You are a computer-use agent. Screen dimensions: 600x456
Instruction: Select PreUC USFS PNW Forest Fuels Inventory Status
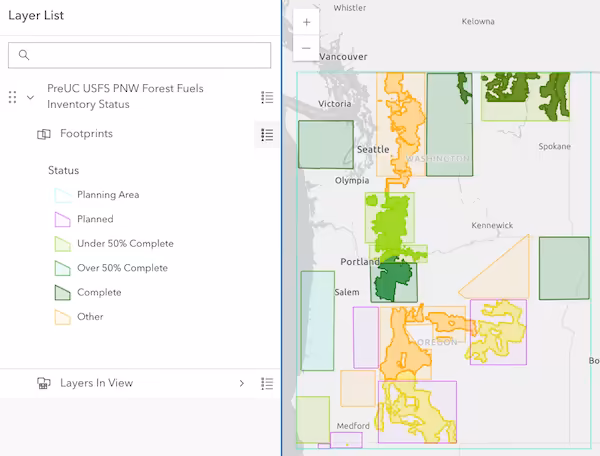point(125,96)
